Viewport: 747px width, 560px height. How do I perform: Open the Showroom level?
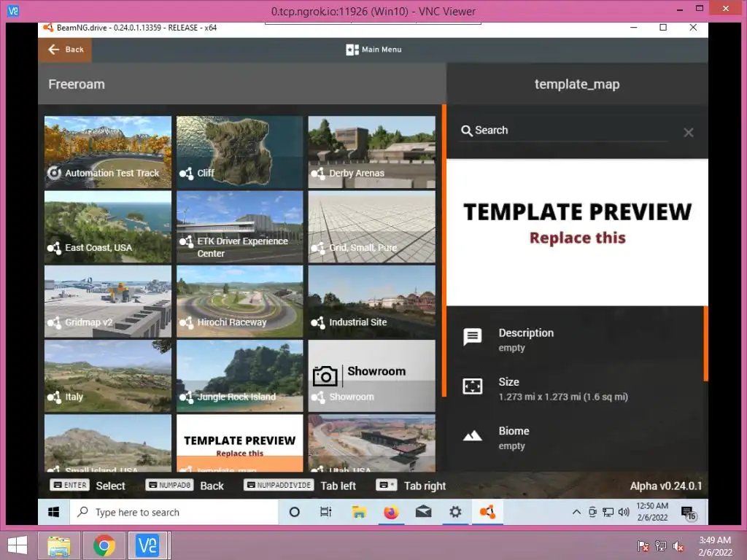pyautogui.click(x=371, y=376)
